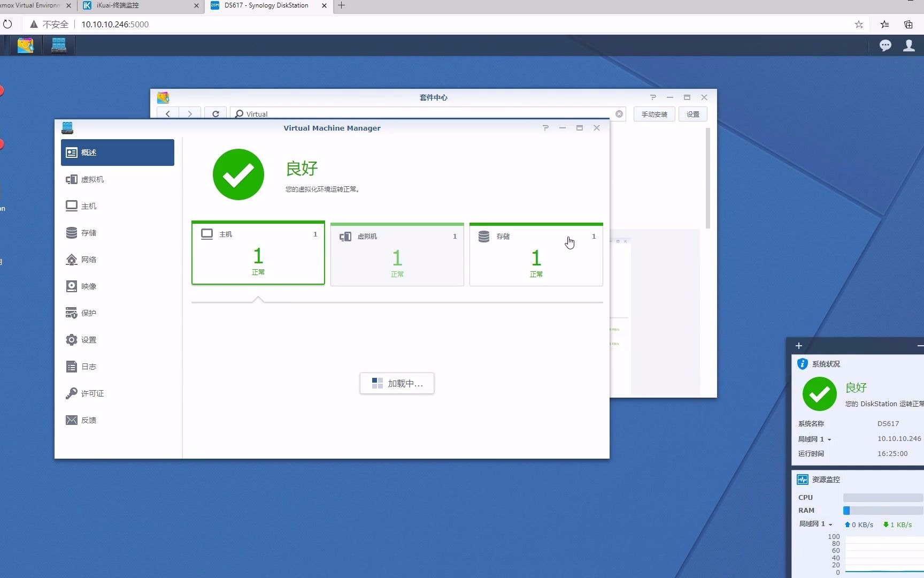Go to the 保护 sidebar section

[x=118, y=313]
